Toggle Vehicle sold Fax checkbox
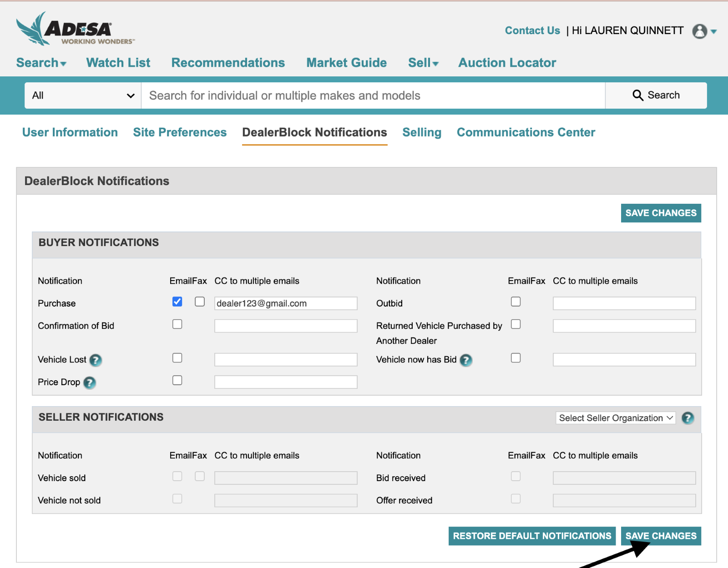 point(200,476)
